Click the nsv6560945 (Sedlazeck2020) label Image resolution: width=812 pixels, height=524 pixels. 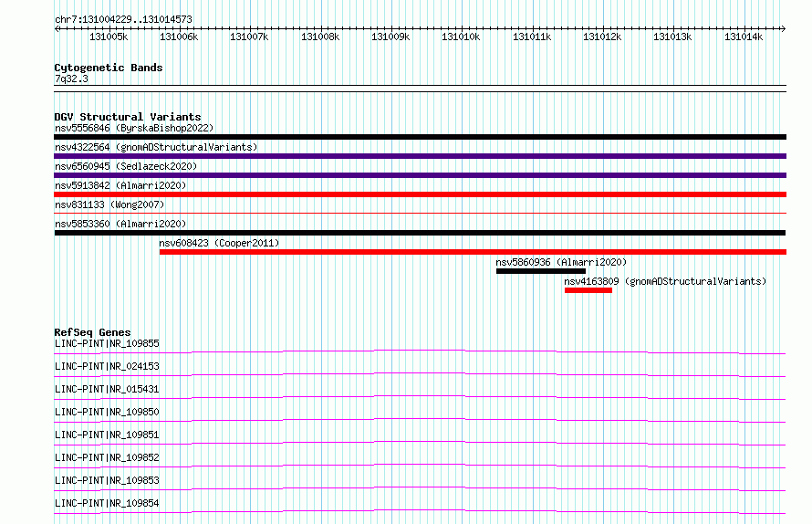click(126, 166)
